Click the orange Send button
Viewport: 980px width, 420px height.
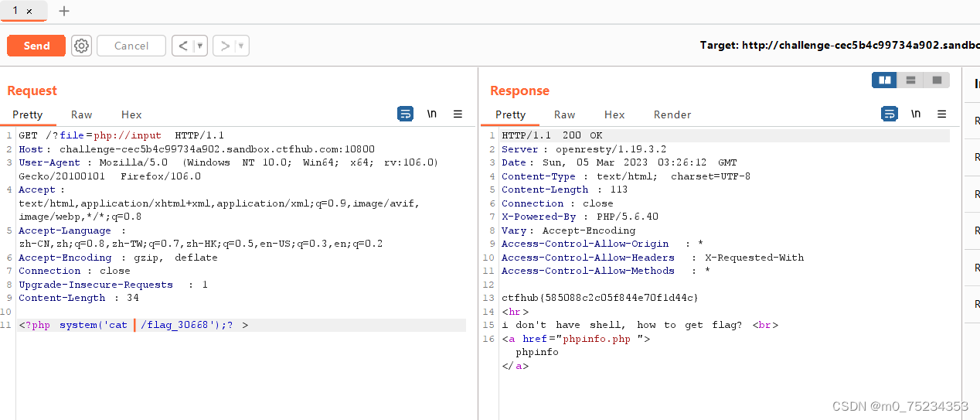pyautogui.click(x=36, y=46)
